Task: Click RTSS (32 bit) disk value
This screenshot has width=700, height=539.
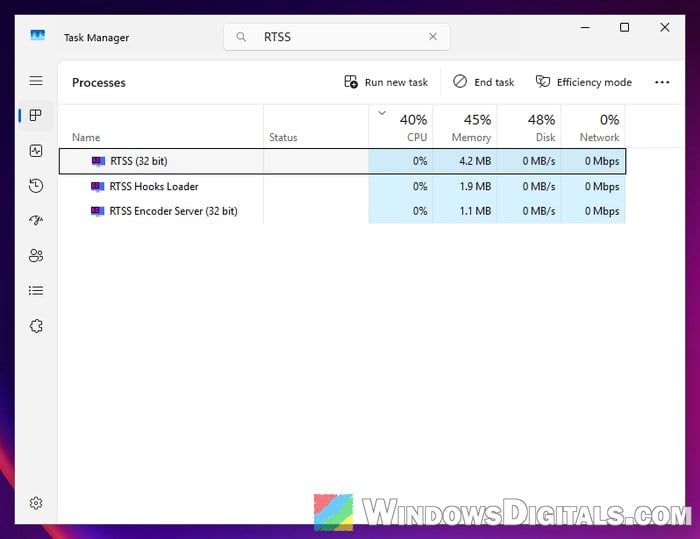Action: click(539, 161)
